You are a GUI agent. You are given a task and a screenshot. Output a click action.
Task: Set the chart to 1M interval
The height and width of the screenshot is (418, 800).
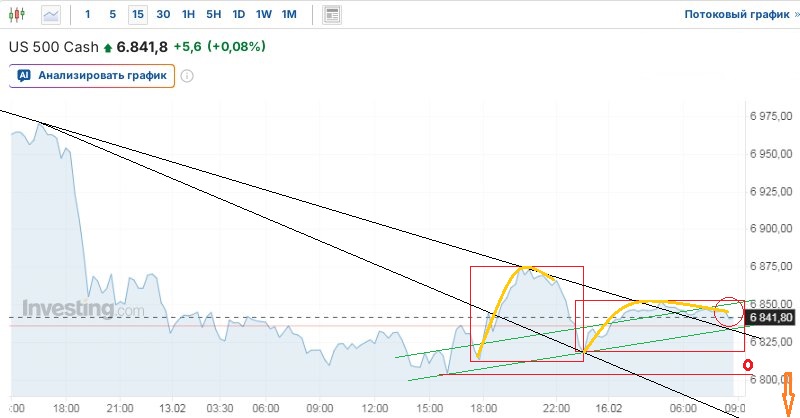pyautogui.click(x=289, y=15)
